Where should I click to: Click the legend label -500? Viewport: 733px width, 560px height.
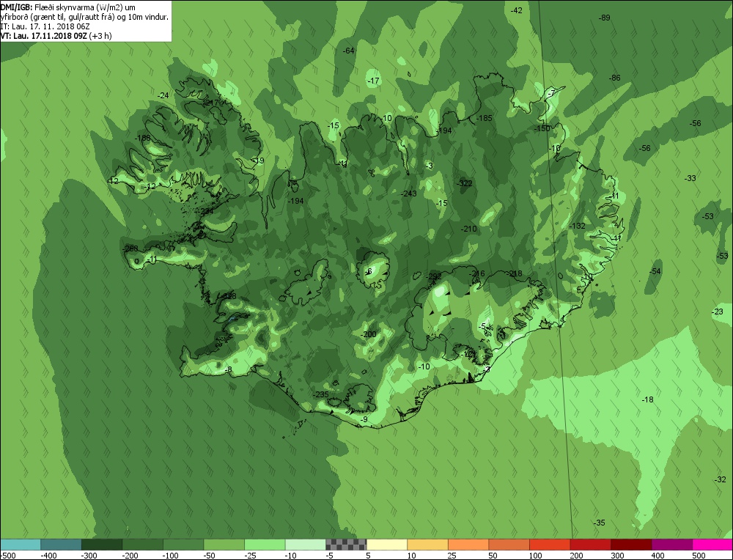7,556
